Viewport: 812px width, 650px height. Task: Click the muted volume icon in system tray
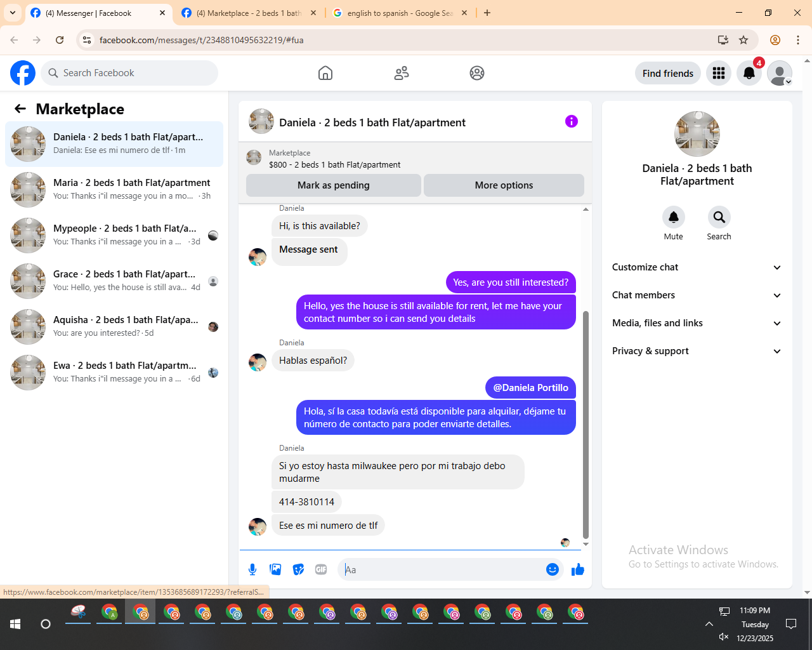[724, 637]
